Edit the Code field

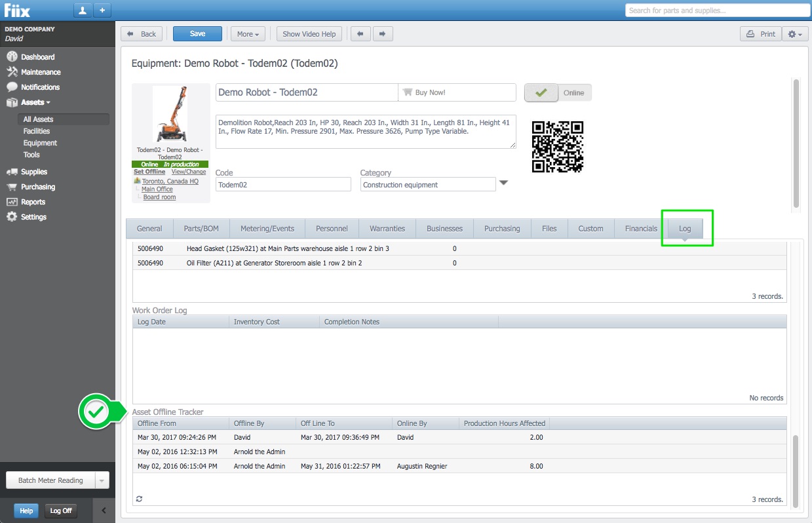[x=283, y=185]
